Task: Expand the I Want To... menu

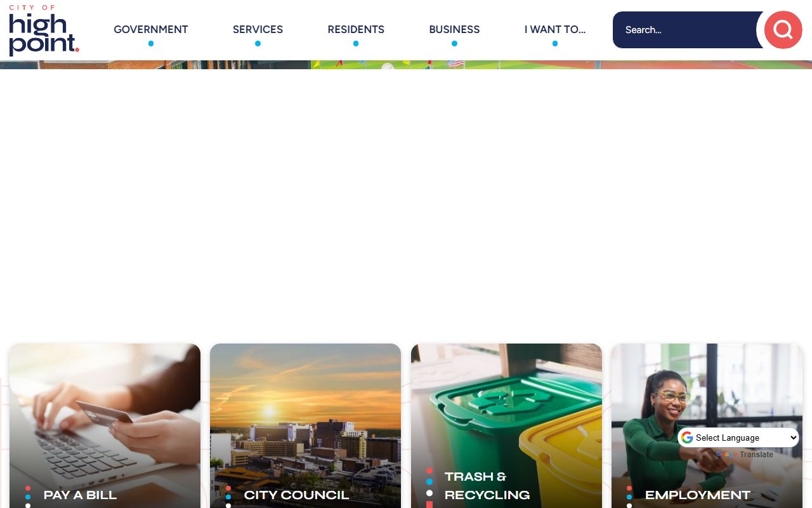Action: tap(555, 29)
